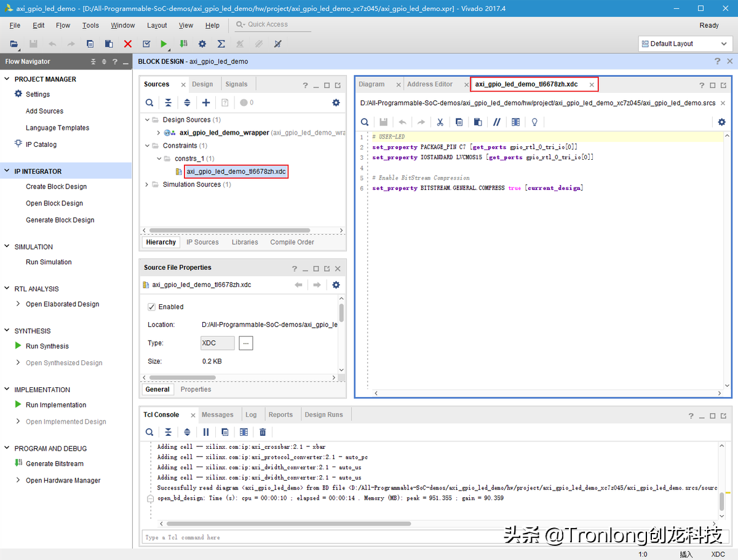Click the search icon in the XDC editor
738x560 pixels.
[x=365, y=122]
